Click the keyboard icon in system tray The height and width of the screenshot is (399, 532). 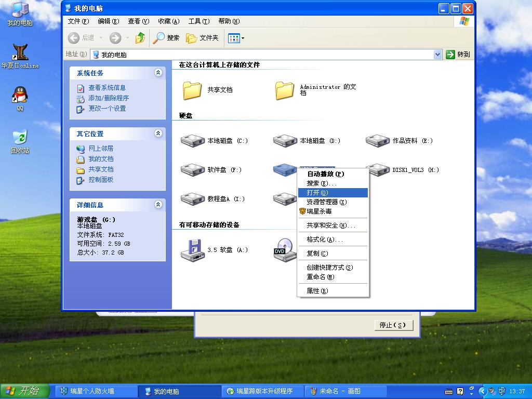(x=448, y=392)
